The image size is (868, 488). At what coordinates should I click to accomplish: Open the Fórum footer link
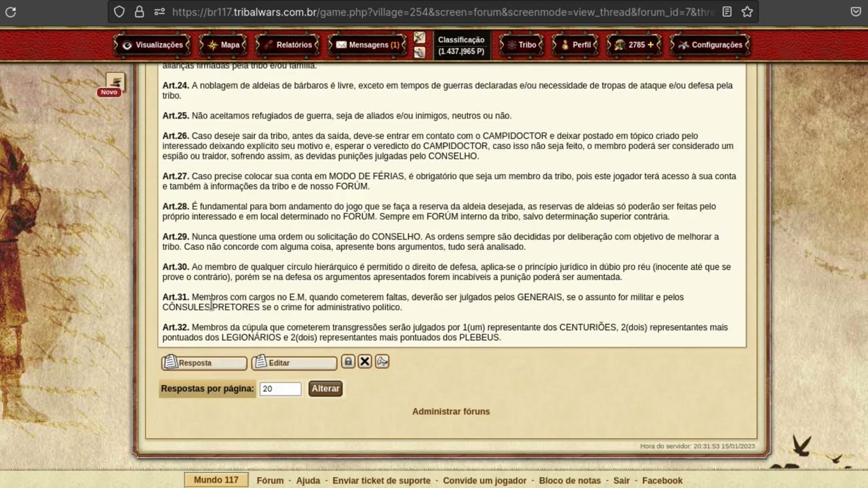point(270,481)
